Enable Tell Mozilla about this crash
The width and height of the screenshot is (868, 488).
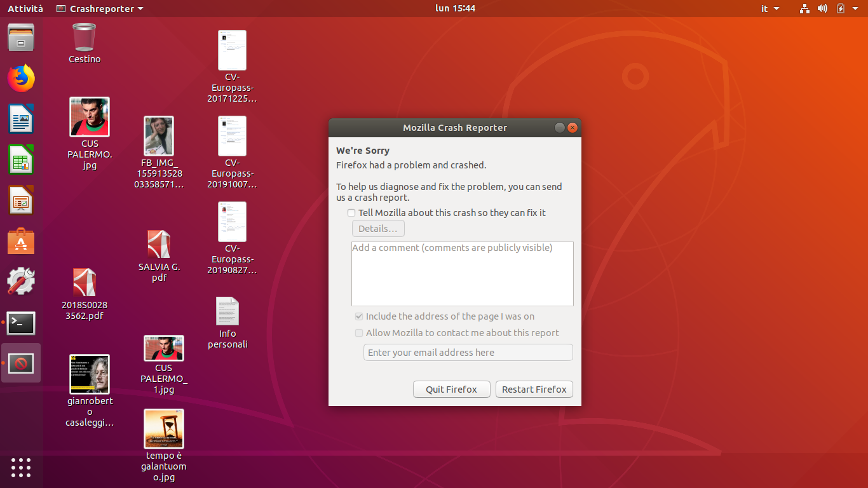pos(351,213)
